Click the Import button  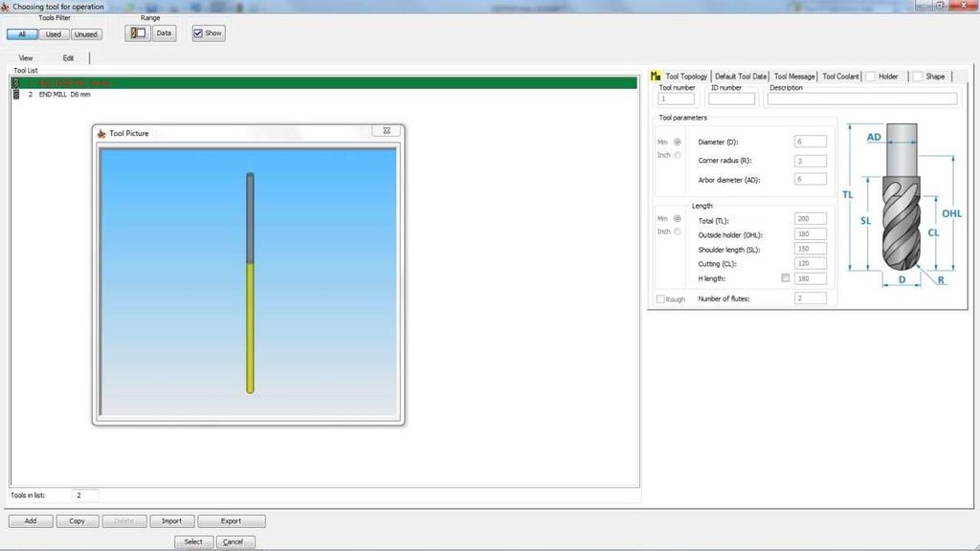click(x=171, y=521)
